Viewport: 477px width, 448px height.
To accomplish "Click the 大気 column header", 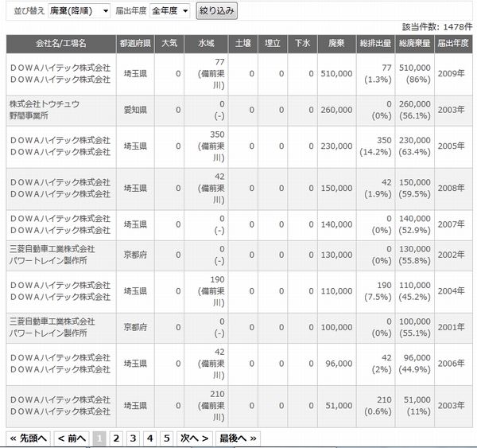I will [x=169, y=44].
